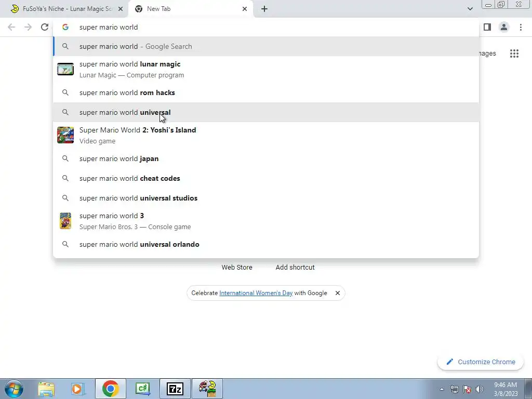Click Add shortcut

[295, 268]
